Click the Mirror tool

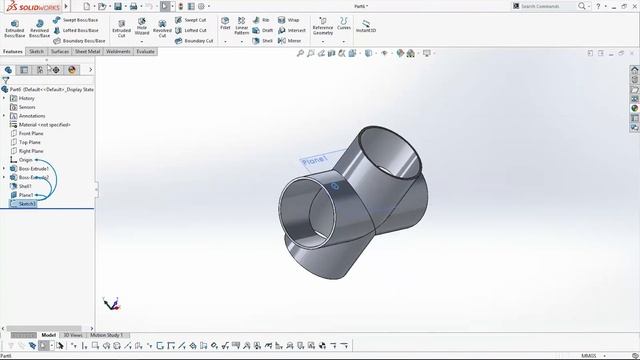289,41
